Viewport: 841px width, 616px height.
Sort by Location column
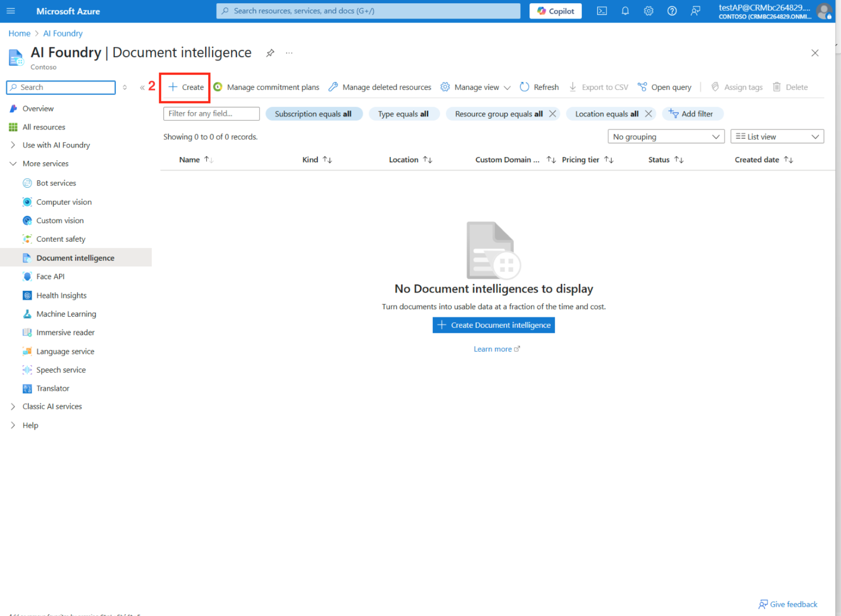click(411, 160)
